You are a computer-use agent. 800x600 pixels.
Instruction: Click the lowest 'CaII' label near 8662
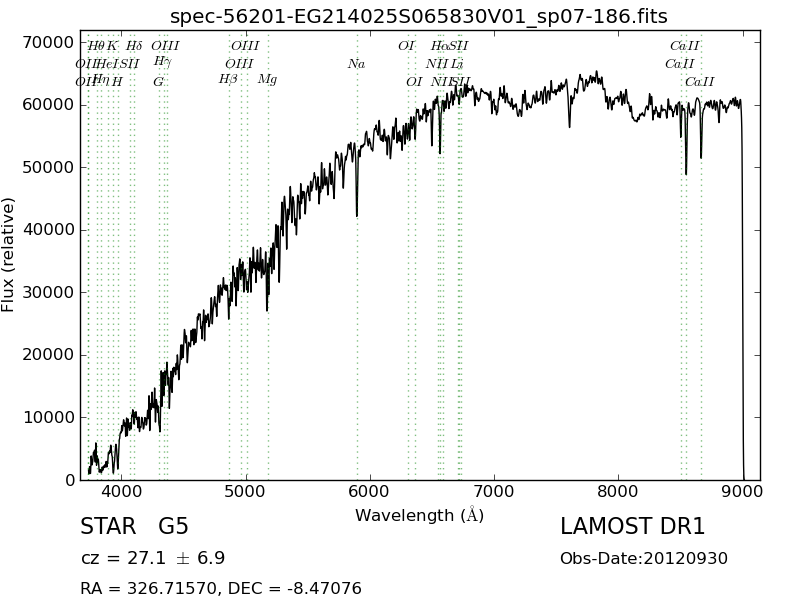699,82
